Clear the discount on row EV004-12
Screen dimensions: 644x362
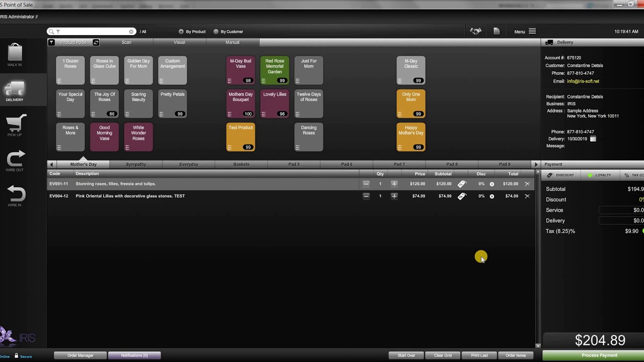(492, 196)
